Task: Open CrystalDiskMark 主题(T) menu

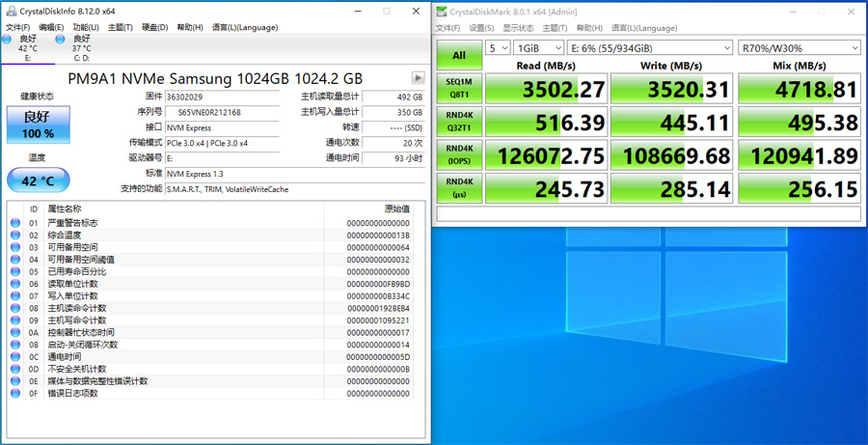Action: point(555,28)
